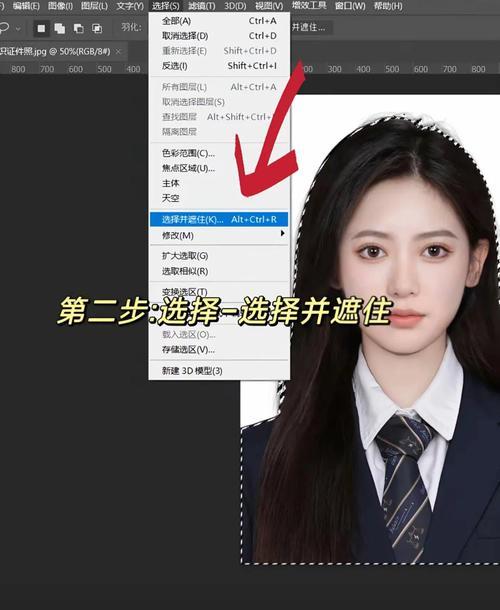Open the 视图(V) menu
500x610 pixels.
(x=268, y=6)
